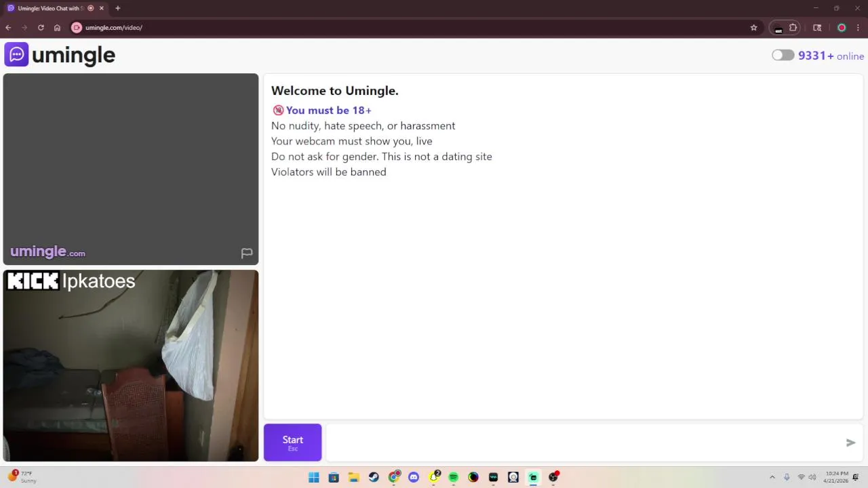Click the '9331+ online' counter text
This screenshot has height=488, width=868.
click(831, 56)
